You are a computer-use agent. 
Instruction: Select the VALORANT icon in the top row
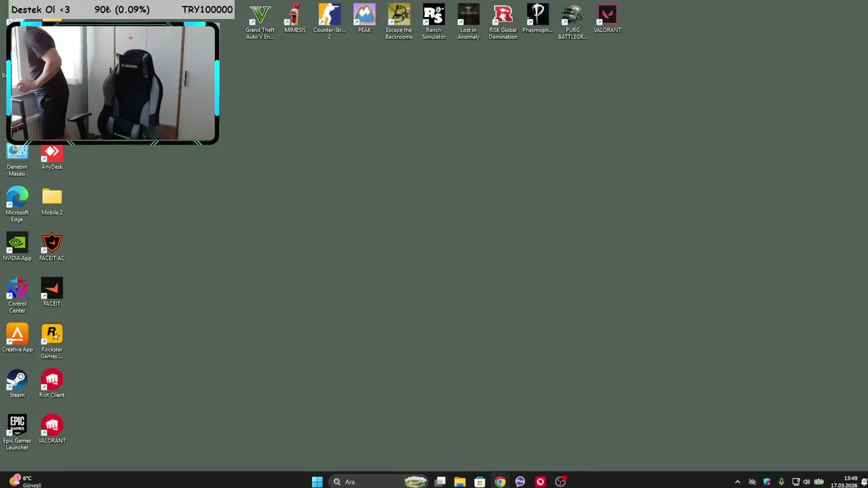tap(607, 19)
